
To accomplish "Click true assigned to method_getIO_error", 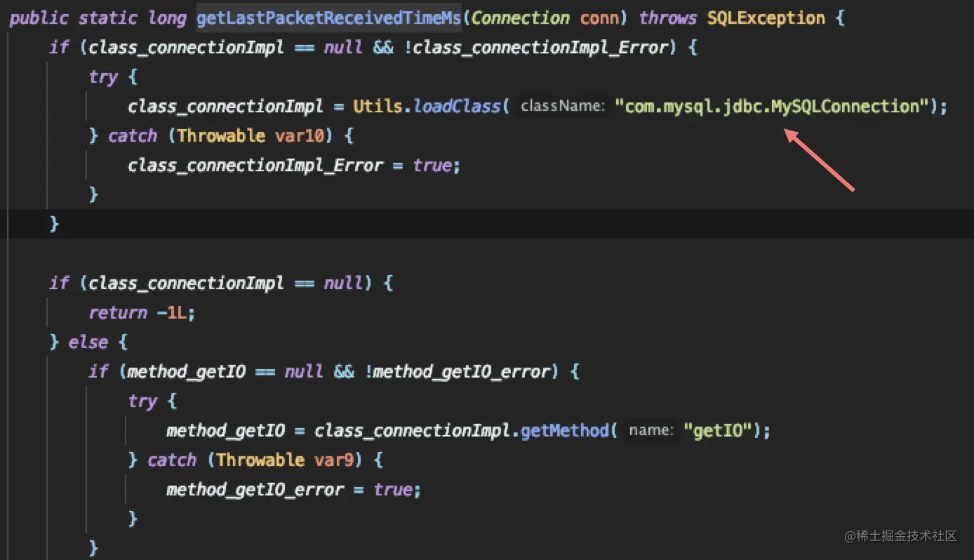I will pos(393,489).
